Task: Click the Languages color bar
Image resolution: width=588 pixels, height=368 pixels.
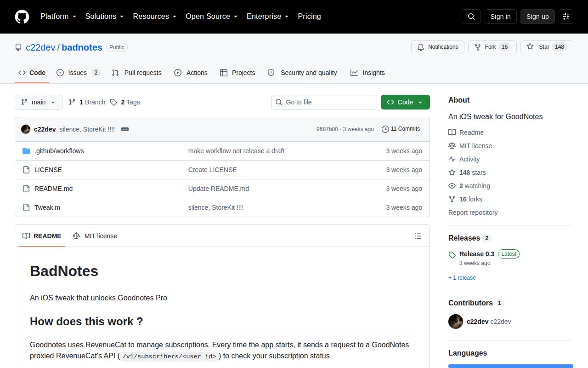Action: tap(511, 366)
